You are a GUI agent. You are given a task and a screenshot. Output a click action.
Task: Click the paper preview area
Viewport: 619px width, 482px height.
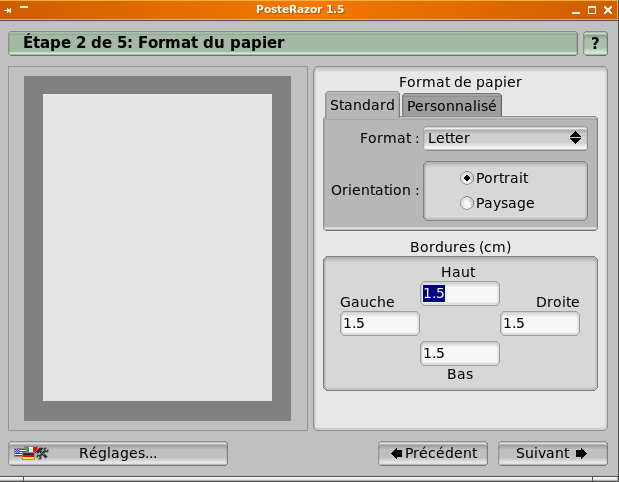click(158, 248)
